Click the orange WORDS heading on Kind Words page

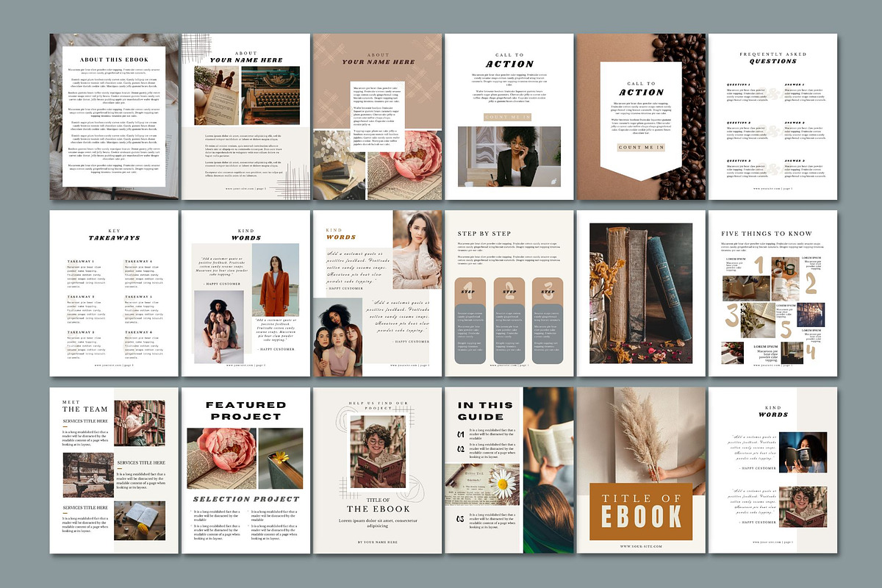click(341, 237)
